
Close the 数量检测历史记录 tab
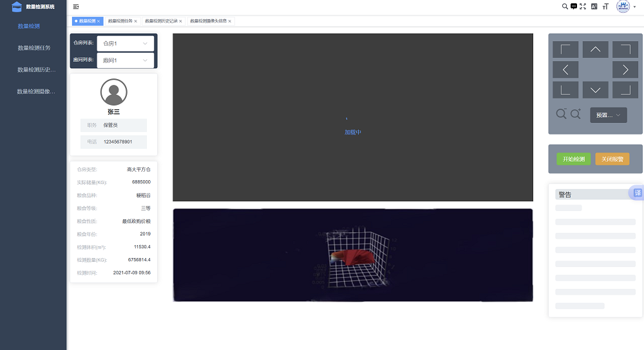180,21
